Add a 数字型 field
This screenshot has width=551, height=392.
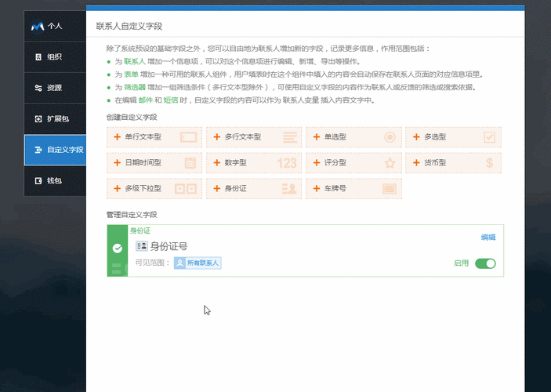(x=254, y=163)
